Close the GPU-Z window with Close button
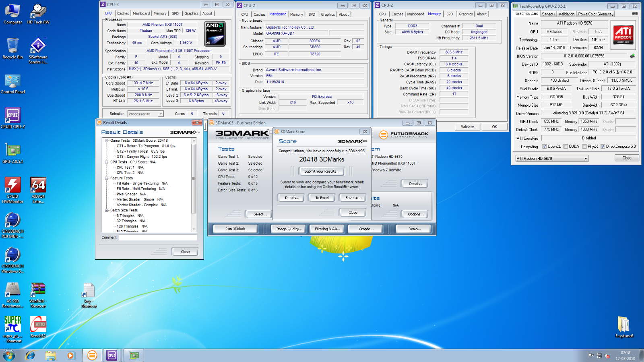 [x=627, y=158]
